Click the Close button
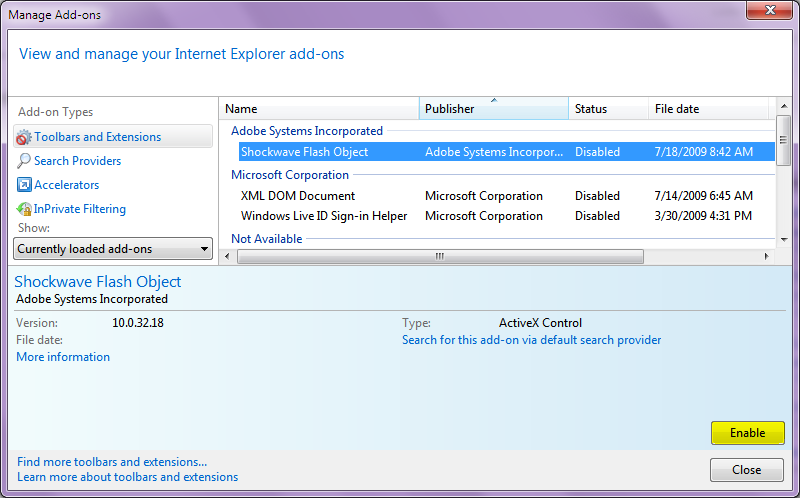 pos(746,469)
